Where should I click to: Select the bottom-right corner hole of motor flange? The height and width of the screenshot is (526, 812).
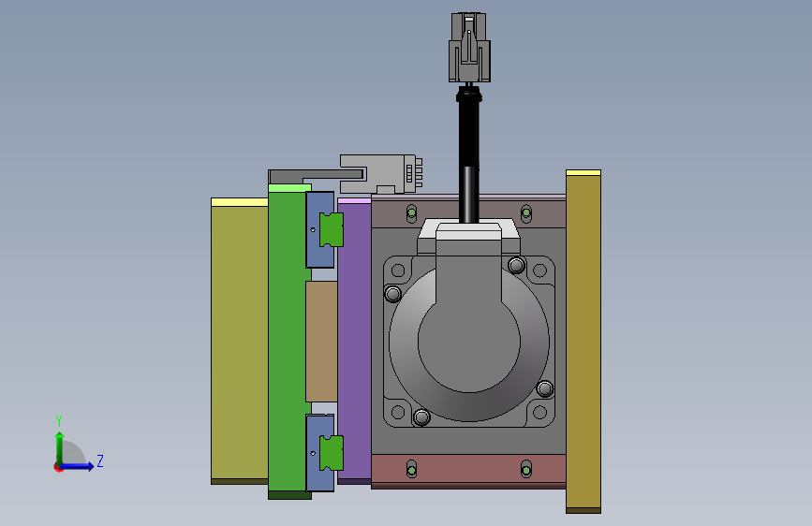click(x=539, y=412)
